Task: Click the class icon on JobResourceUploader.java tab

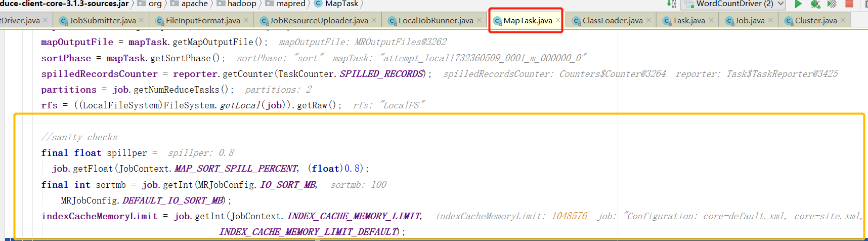Action: coord(264,21)
